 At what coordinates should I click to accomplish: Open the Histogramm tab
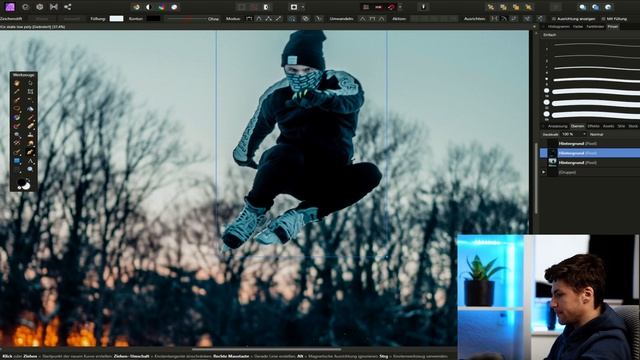558,27
